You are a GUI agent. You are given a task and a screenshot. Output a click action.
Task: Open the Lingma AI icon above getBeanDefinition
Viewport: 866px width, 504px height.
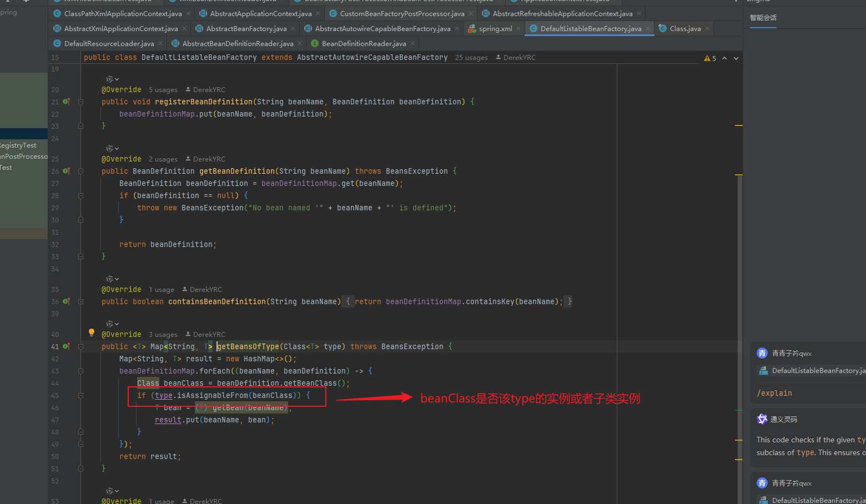point(110,149)
